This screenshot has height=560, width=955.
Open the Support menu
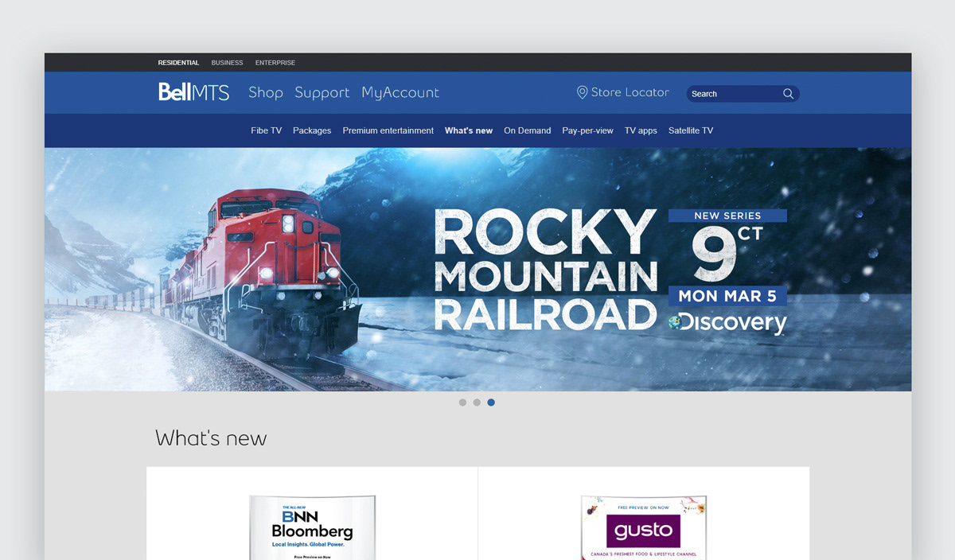point(322,93)
